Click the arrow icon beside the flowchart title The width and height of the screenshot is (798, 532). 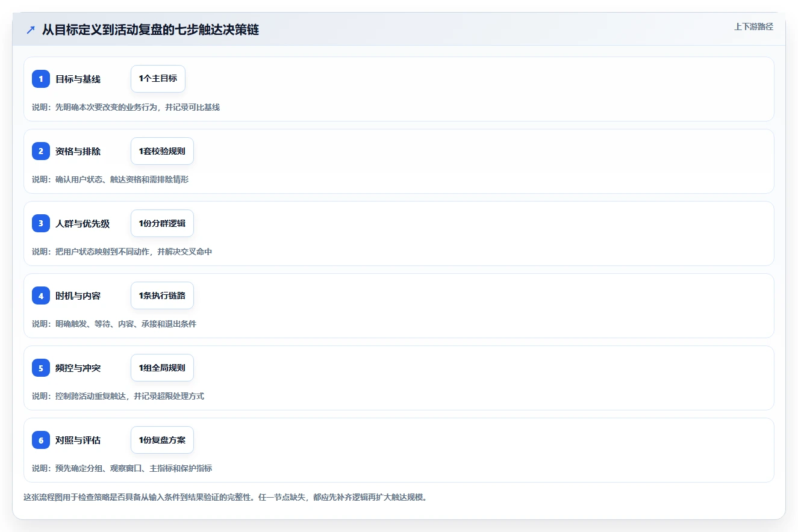31,30
